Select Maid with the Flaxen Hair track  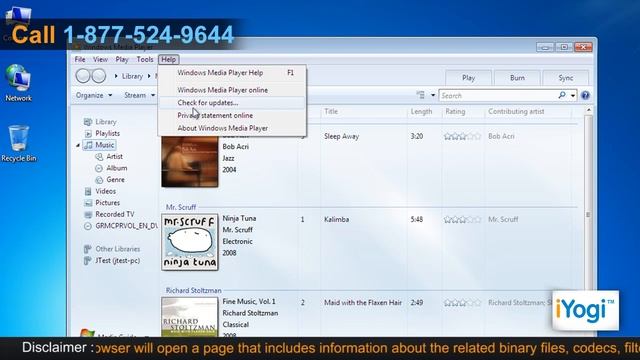click(x=363, y=303)
